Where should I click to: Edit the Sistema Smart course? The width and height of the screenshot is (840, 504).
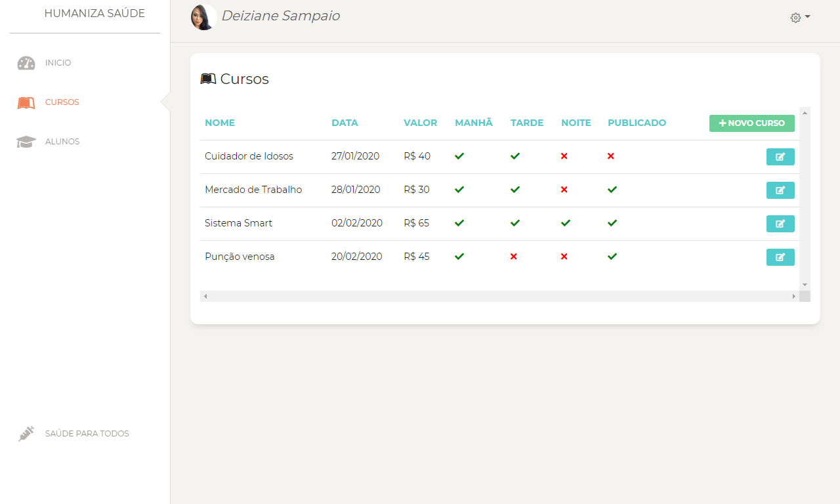coord(780,224)
